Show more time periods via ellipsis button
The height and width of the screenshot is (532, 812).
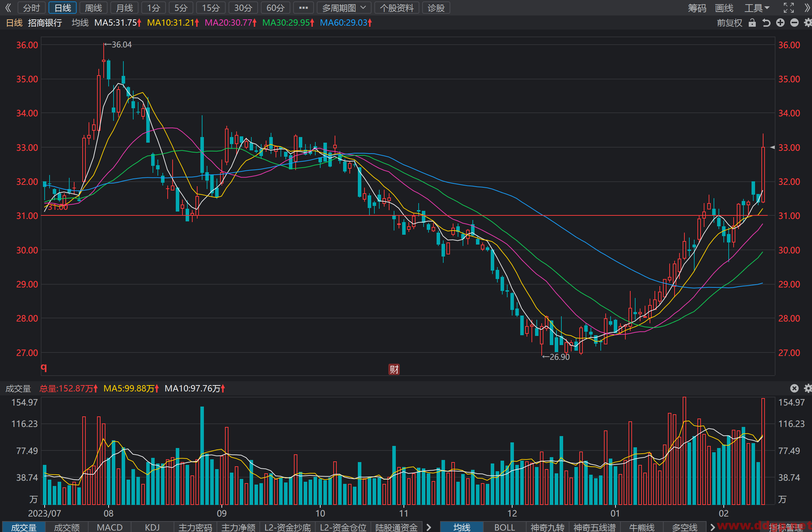pos(303,8)
